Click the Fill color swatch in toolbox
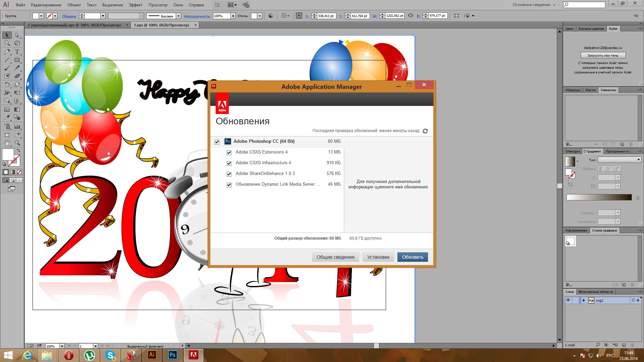This screenshot has height=362, width=644. pos(8,155)
